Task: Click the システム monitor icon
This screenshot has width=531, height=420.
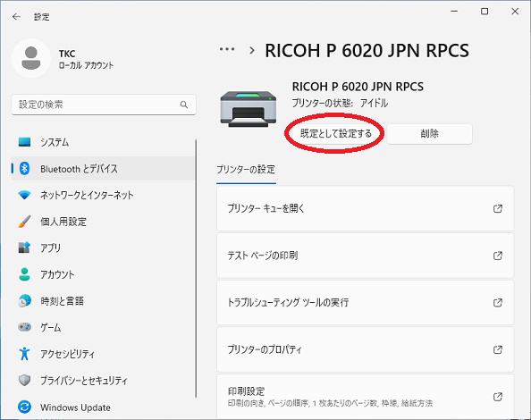Action: (24, 142)
